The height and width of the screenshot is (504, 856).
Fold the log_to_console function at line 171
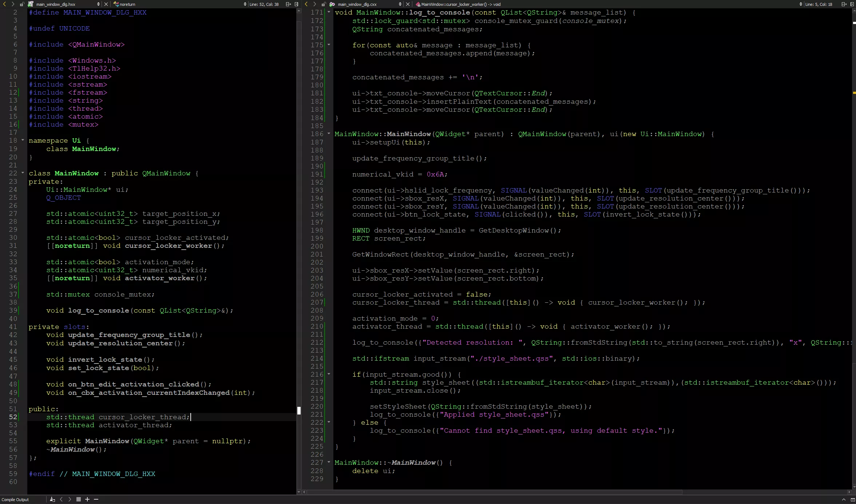tap(329, 12)
